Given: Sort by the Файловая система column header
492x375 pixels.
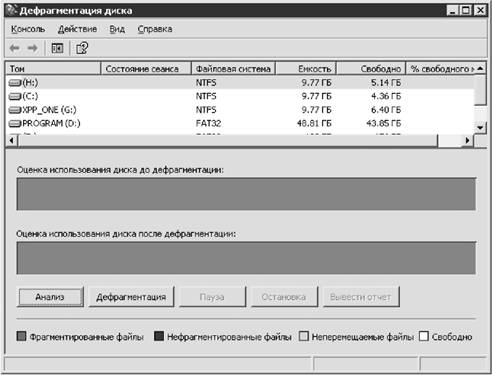Looking at the screenshot, I should [233, 69].
